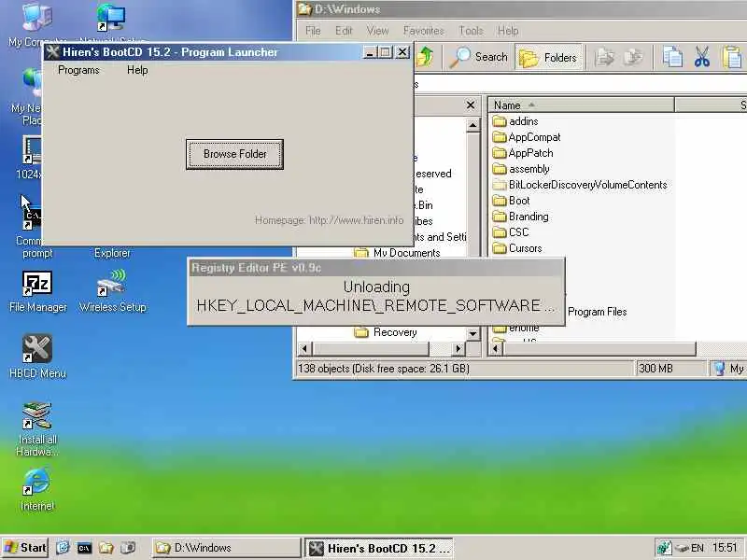Click the Cut scissors icon

[702, 57]
